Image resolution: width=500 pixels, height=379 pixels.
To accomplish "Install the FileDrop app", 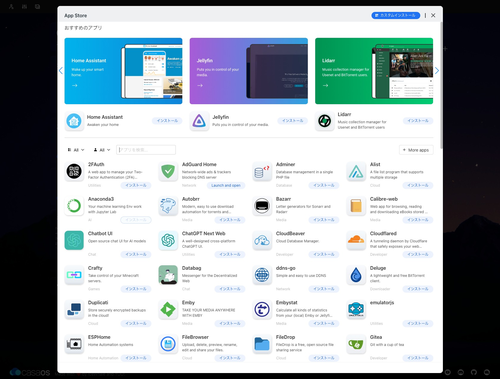I will point(324,358).
